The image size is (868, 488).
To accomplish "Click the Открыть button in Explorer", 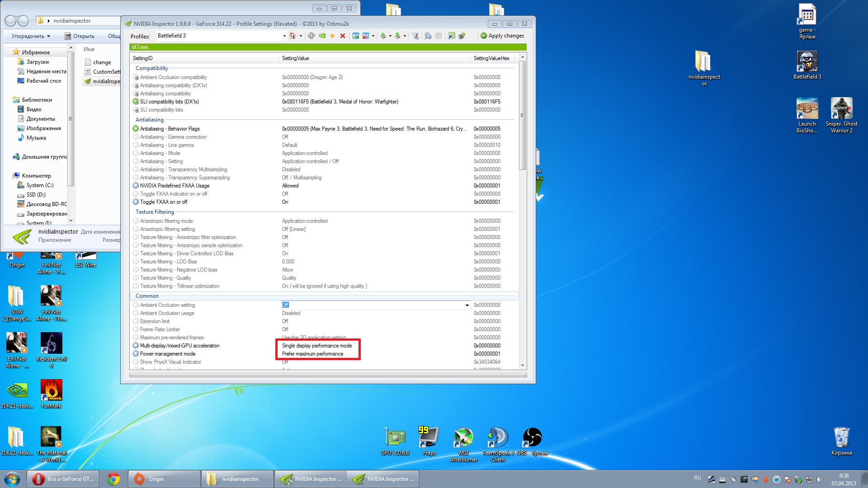I will [80, 36].
